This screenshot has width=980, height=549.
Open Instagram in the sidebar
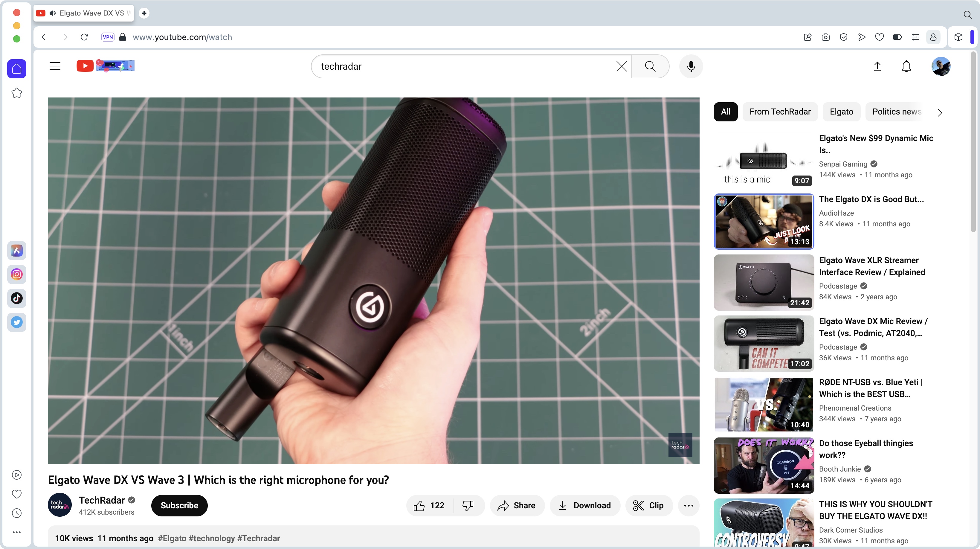(x=17, y=274)
